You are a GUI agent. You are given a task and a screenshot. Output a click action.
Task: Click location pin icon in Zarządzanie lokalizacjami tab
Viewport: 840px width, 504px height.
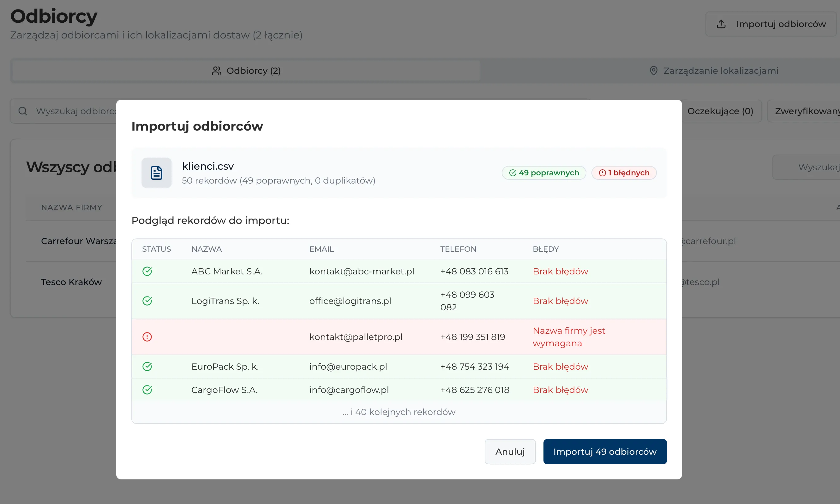[653, 71]
